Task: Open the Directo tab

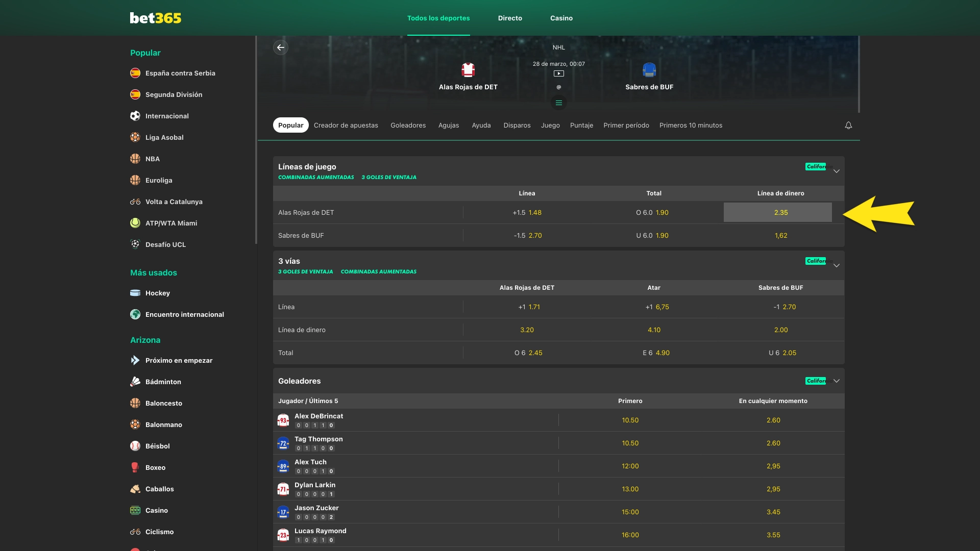Action: coord(510,18)
